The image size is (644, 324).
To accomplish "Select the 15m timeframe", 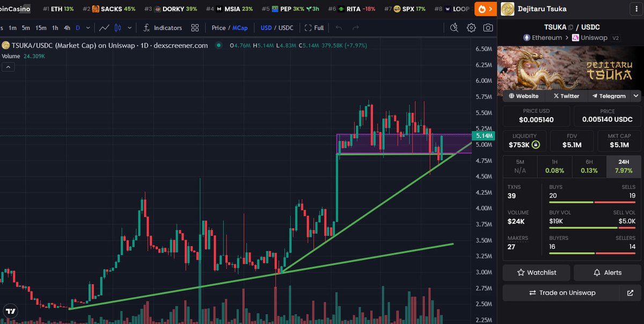I will click(41, 27).
